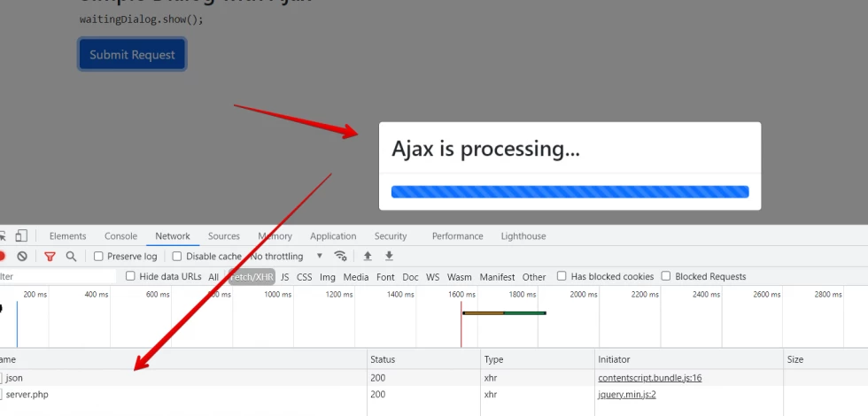Open the Lighthouse tab
Viewport: 868px width, 416px height.
coord(523,236)
